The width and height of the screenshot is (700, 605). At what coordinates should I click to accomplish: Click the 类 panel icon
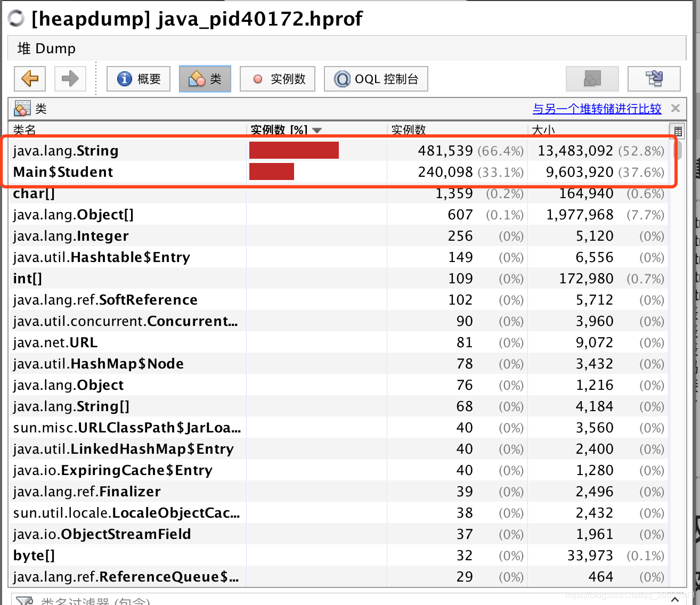[22, 109]
